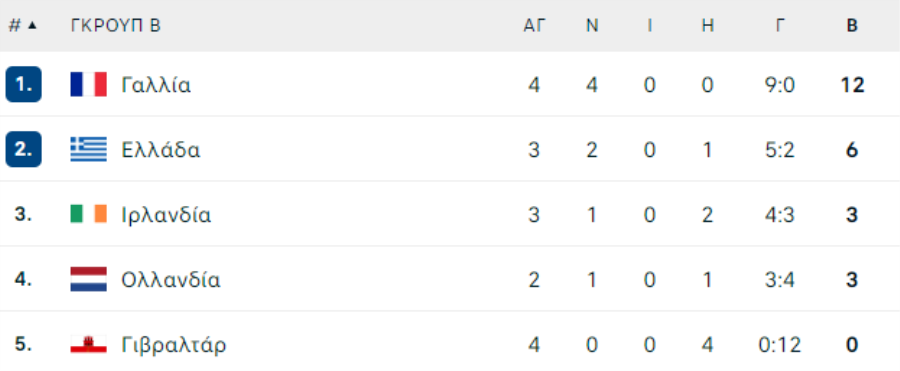Sort by Η losses column header
The height and width of the screenshot is (371, 900).
point(708,26)
